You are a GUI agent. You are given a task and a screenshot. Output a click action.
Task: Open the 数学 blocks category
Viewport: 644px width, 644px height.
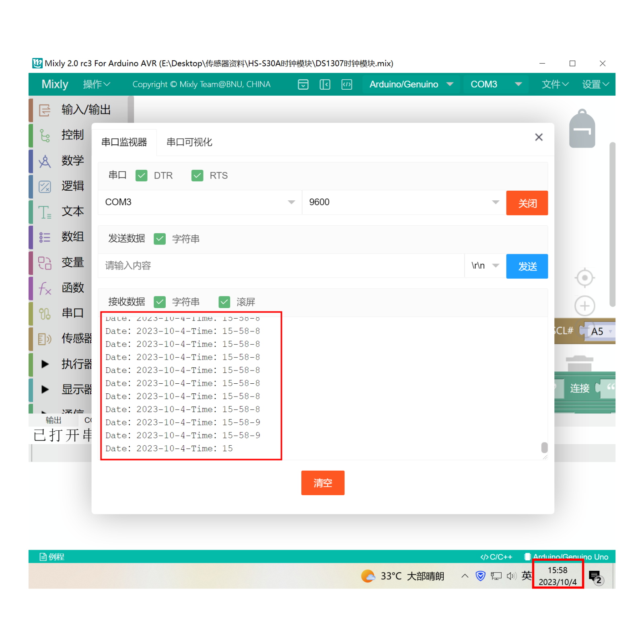coord(73,161)
